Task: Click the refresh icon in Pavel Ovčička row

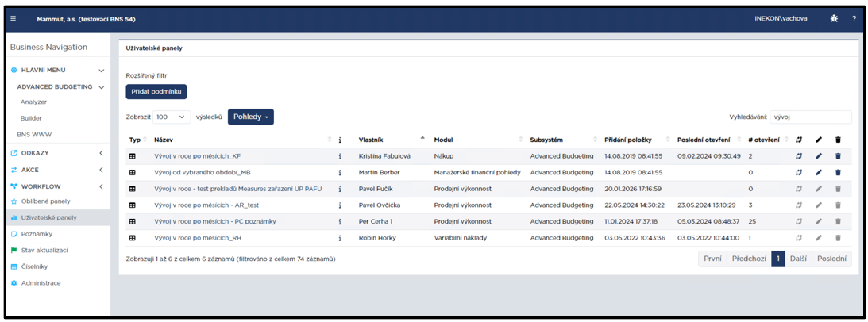Action: click(797, 205)
